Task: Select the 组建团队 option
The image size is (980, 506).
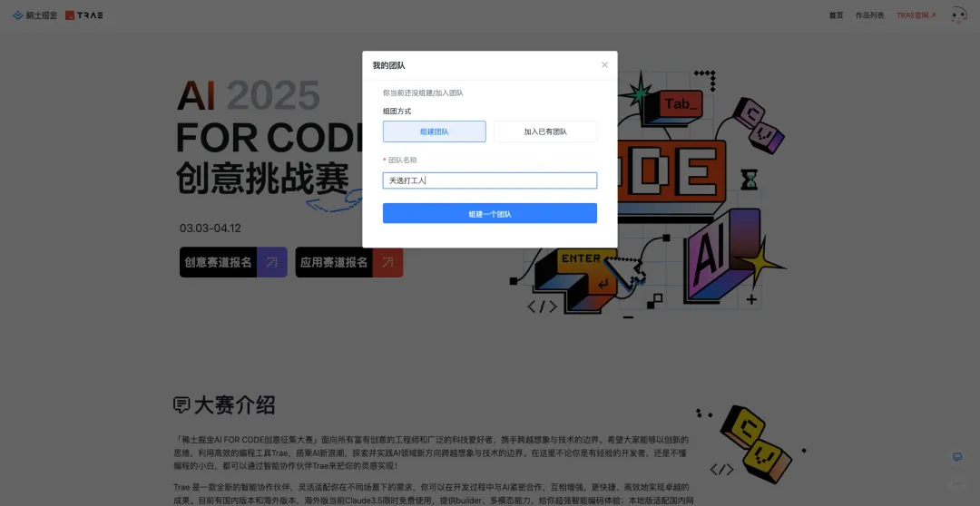Action: pyautogui.click(x=435, y=131)
